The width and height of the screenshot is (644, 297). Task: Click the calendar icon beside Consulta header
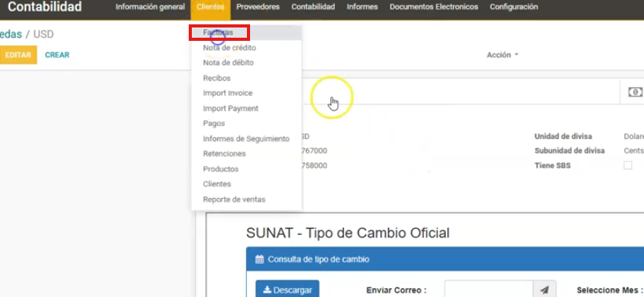tap(259, 259)
